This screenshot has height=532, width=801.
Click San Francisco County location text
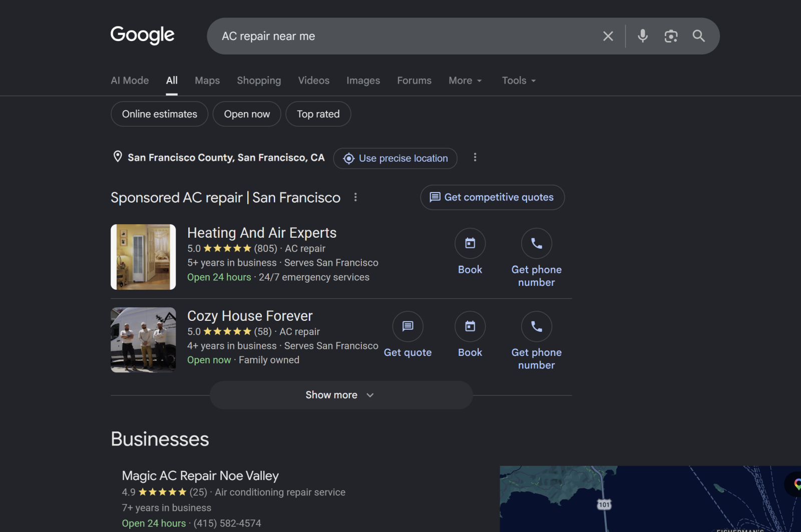click(226, 158)
